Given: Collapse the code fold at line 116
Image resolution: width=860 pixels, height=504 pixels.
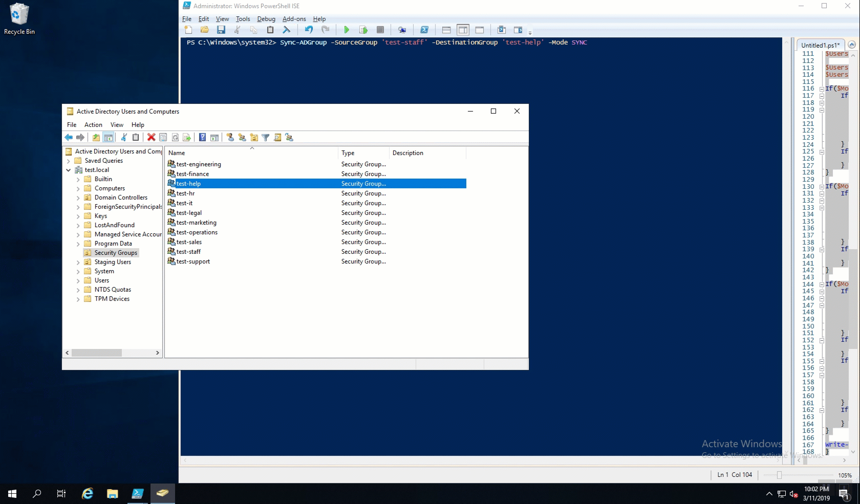Looking at the screenshot, I should (822, 89).
